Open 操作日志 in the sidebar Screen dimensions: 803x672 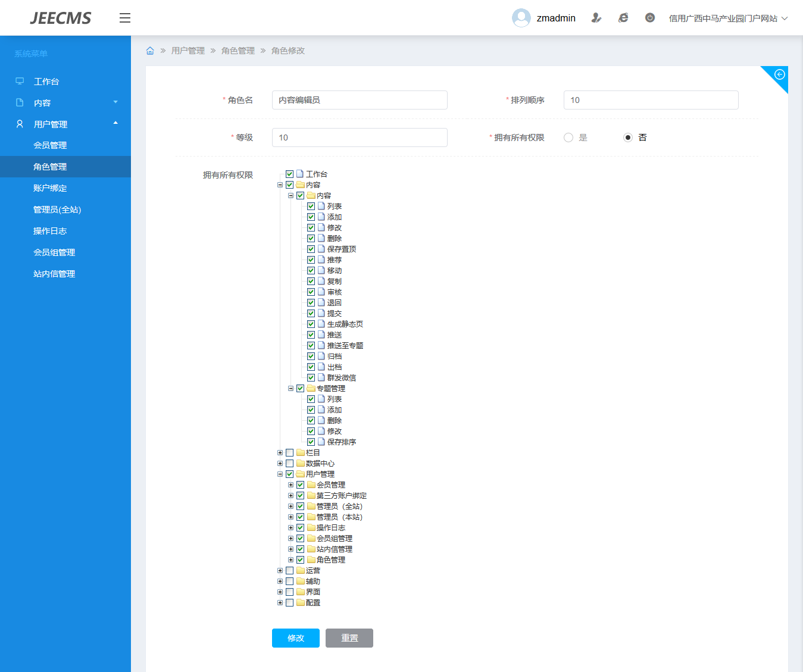click(50, 231)
